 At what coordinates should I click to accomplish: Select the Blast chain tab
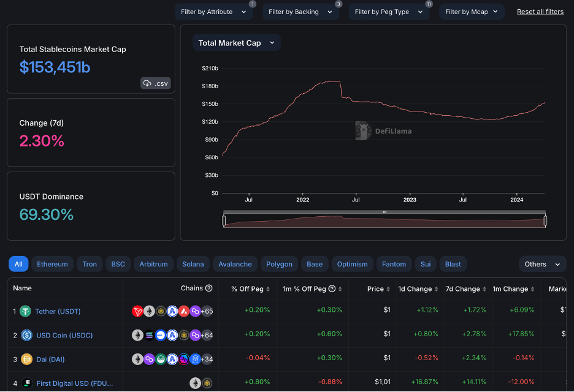tap(453, 264)
